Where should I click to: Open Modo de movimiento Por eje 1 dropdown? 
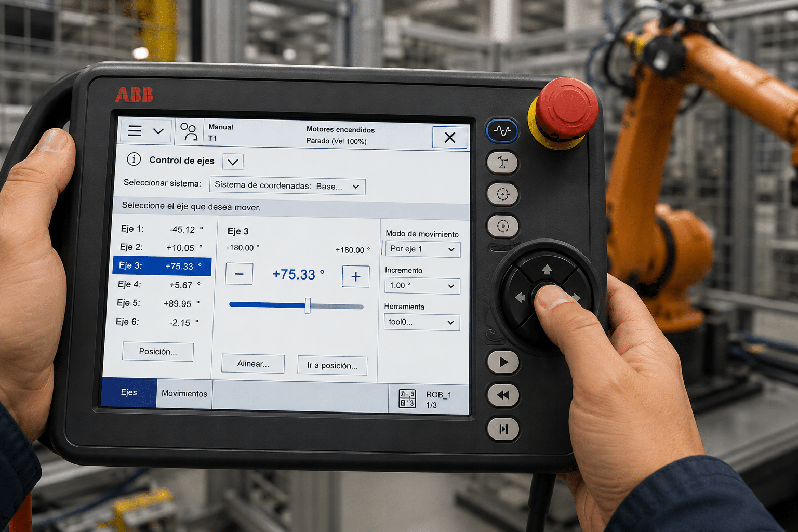[422, 249]
